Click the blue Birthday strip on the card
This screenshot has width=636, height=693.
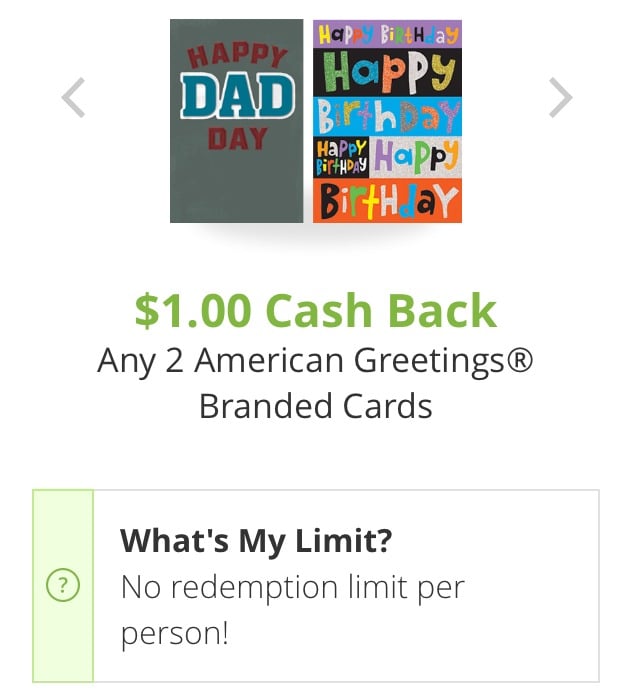pyautogui.click(x=387, y=117)
